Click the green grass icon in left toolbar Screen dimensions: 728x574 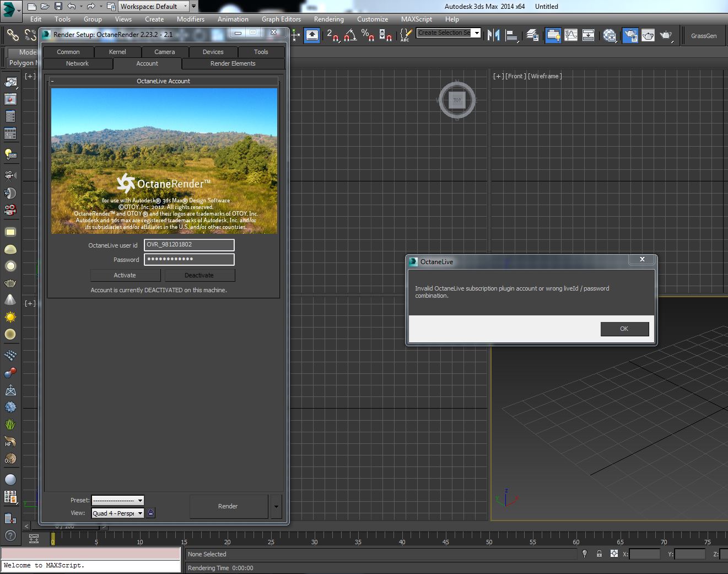tap(10, 425)
